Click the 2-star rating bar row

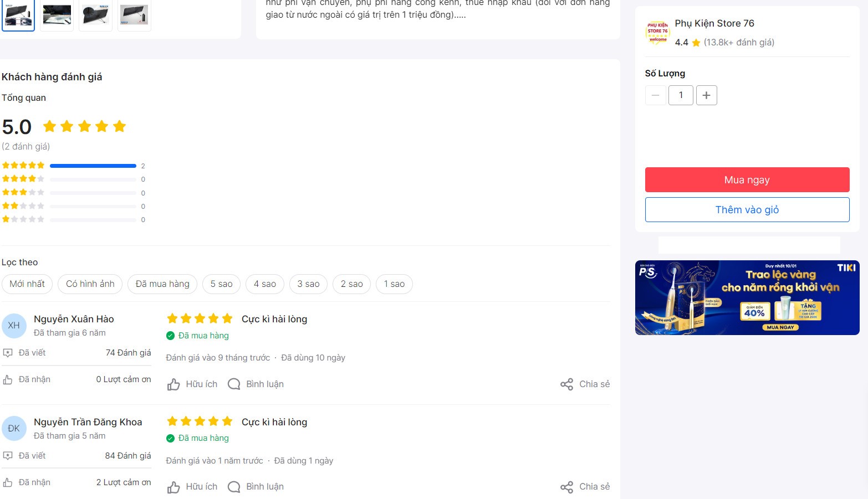[x=74, y=206]
